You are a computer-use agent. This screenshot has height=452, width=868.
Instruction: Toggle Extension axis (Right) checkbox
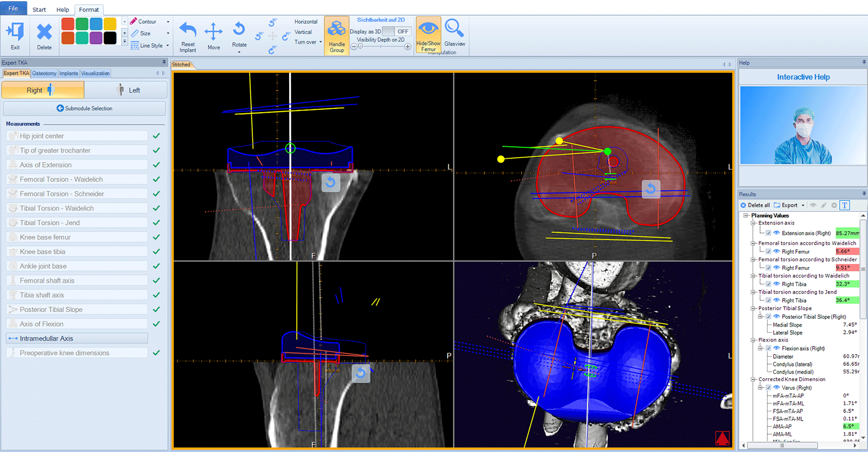click(768, 233)
